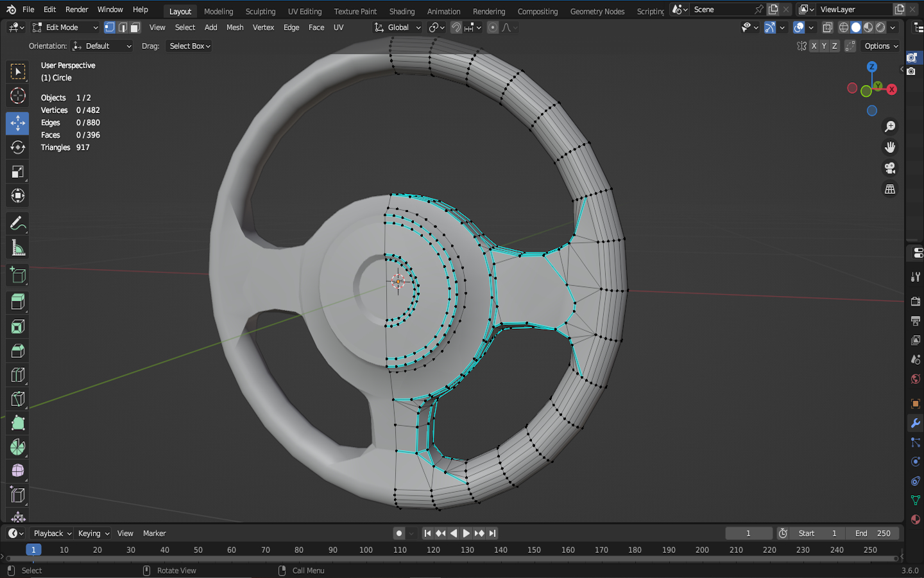Image resolution: width=924 pixels, height=578 pixels.
Task: Pick the Measure ruler tool
Action: tap(17, 248)
